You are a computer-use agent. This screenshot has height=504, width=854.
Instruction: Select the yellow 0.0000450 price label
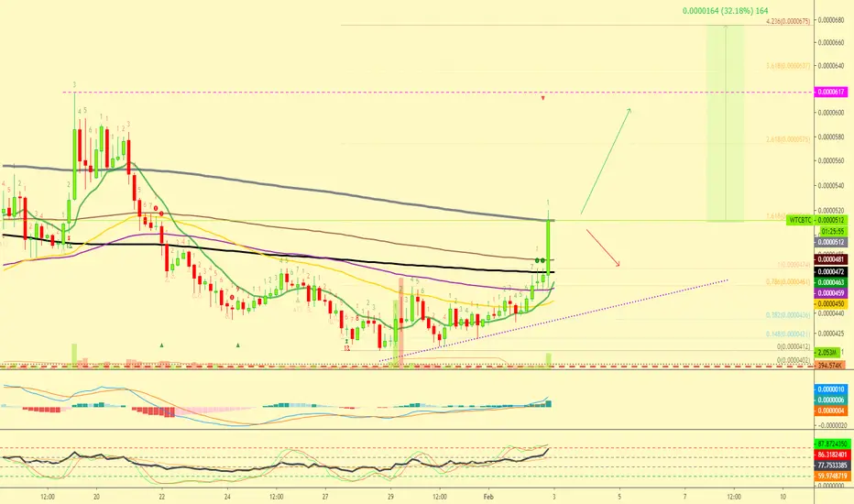click(830, 303)
